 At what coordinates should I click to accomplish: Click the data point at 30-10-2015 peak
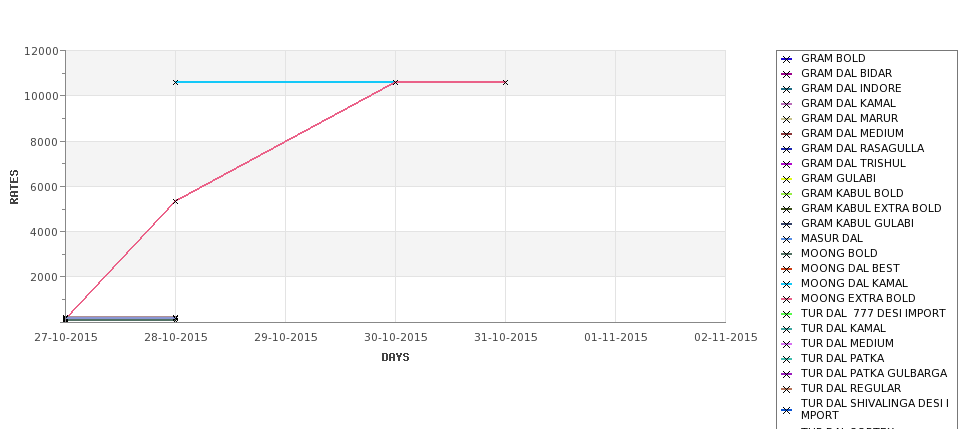[x=395, y=82]
